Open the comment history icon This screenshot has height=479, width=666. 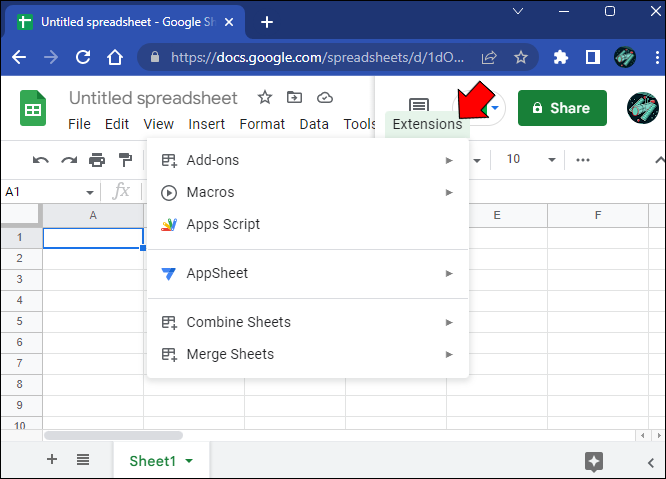[419, 104]
